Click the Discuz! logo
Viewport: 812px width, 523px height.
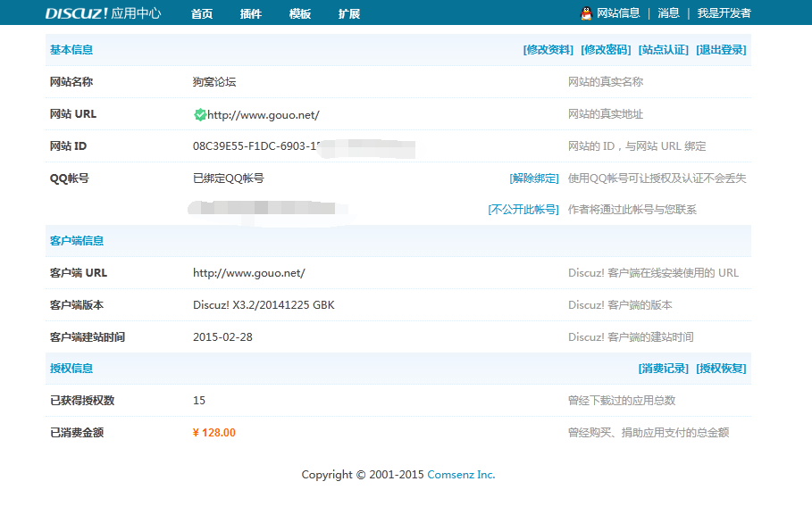point(75,12)
